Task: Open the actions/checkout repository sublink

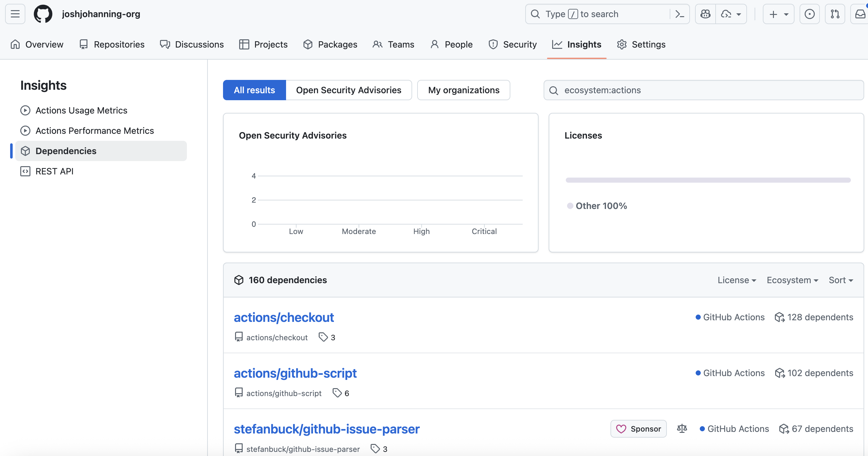Action: [277, 337]
